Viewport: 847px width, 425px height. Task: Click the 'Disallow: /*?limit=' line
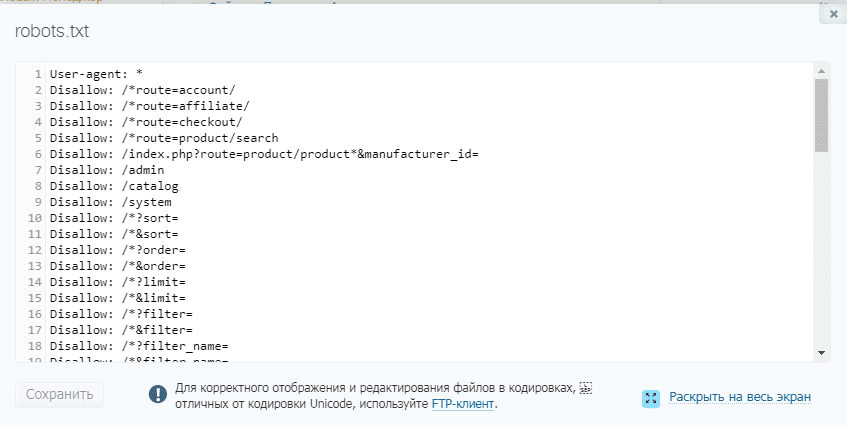click(117, 283)
